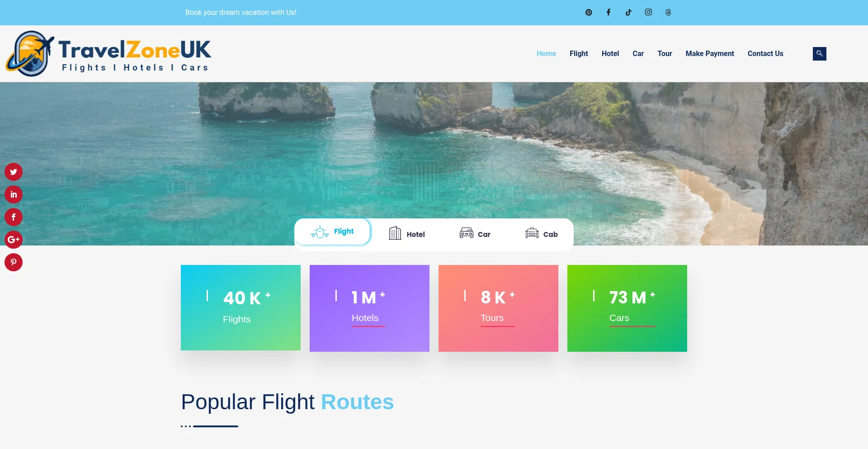Click the 40K+ Flights stat card

point(241,307)
